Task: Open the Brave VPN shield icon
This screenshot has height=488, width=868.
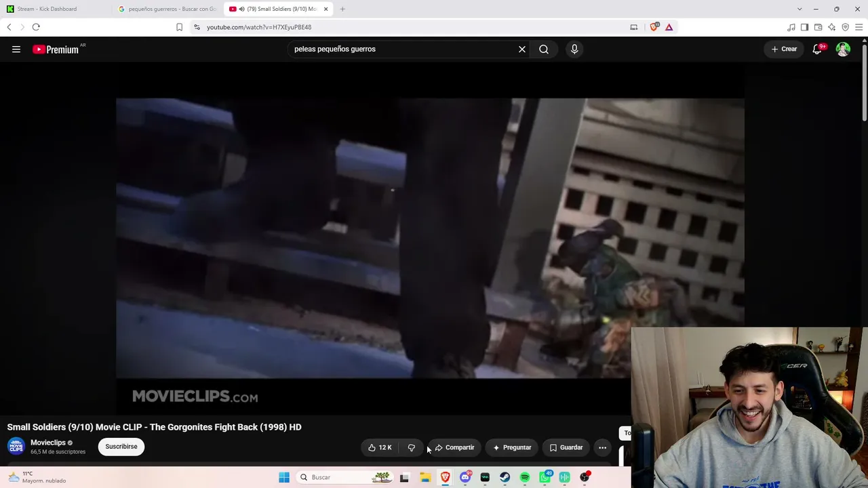Action: [x=846, y=27]
